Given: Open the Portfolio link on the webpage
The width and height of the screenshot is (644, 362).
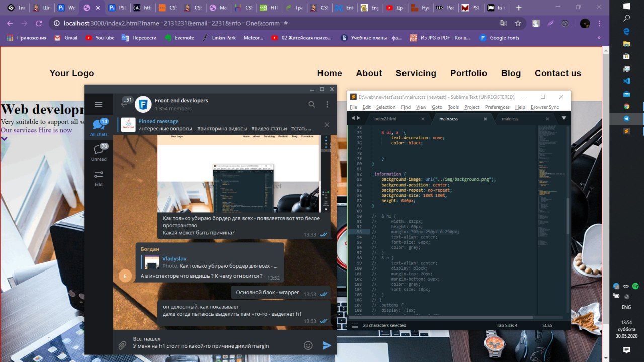Looking at the screenshot, I should (468, 73).
